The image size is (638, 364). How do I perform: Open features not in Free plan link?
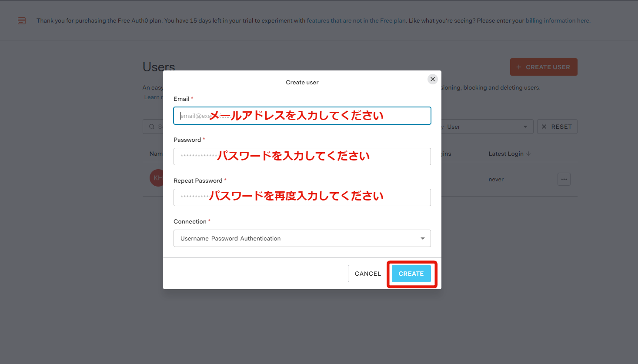(x=356, y=20)
